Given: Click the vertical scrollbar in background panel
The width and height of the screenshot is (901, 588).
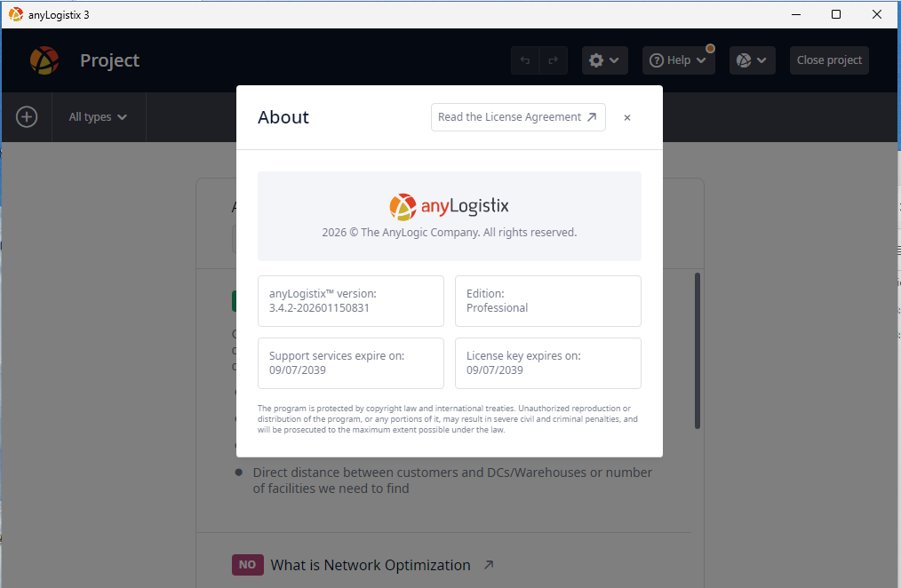Looking at the screenshot, I should point(697,351).
